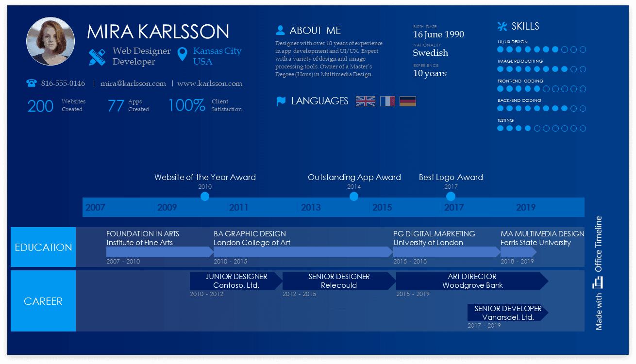Screen dimensions: 636x364
Task: Click the 2014 Outstanding App Award marker
Action: (354, 196)
